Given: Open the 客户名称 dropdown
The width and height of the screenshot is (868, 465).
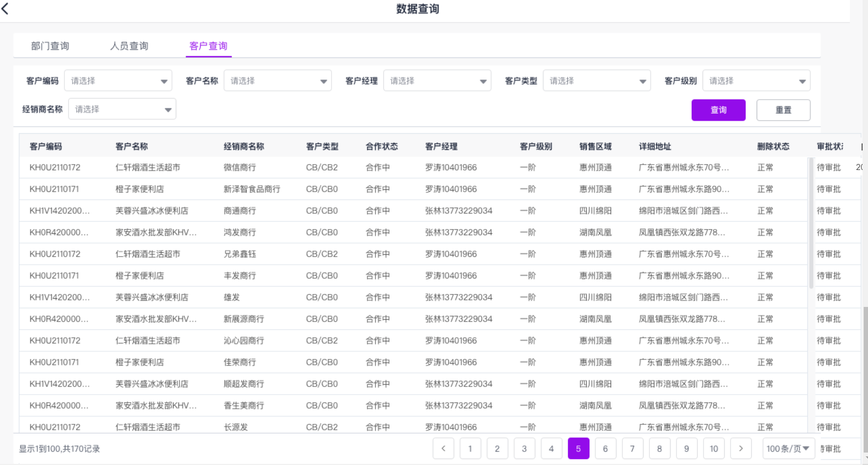Looking at the screenshot, I should [278, 81].
